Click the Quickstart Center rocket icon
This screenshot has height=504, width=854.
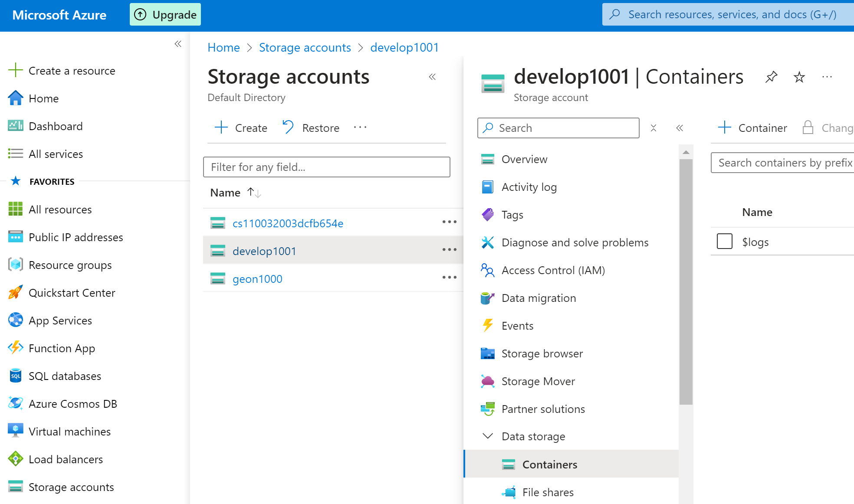click(16, 293)
